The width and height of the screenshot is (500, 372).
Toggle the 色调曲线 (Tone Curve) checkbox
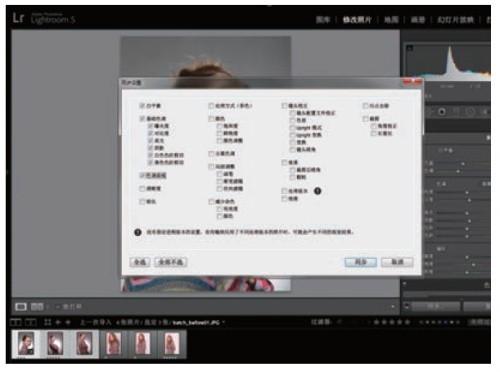pos(142,175)
